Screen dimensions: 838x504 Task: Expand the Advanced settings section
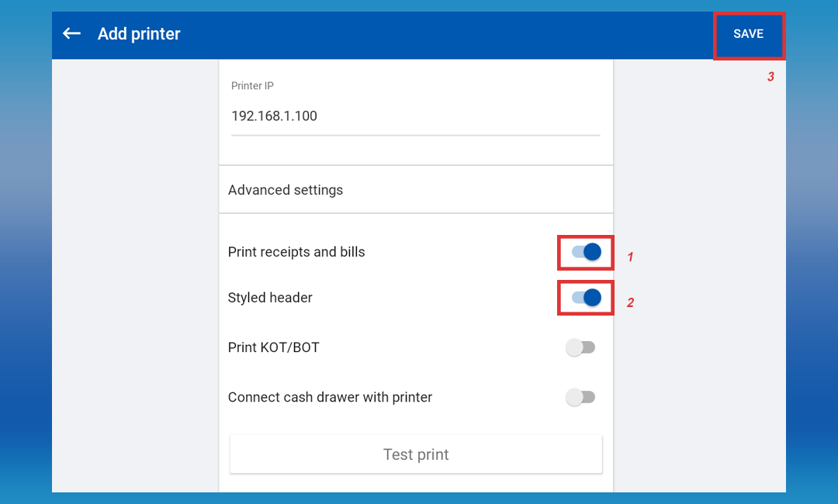tap(286, 190)
